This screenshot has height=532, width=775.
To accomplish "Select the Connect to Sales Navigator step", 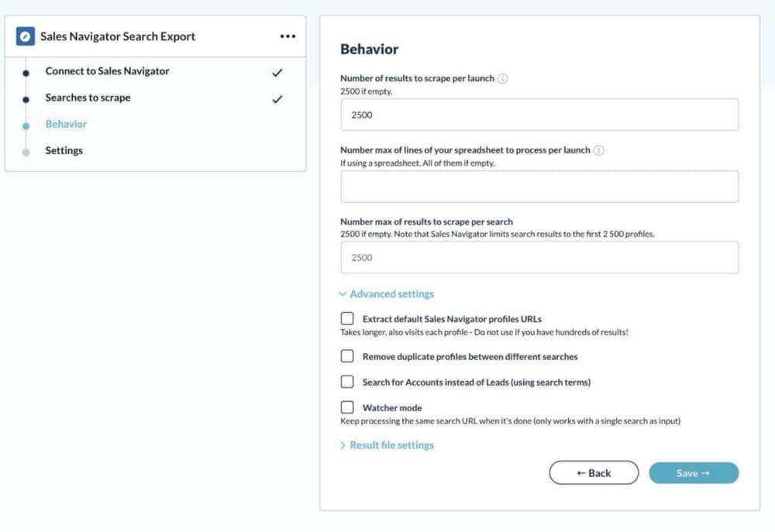I will click(x=107, y=71).
